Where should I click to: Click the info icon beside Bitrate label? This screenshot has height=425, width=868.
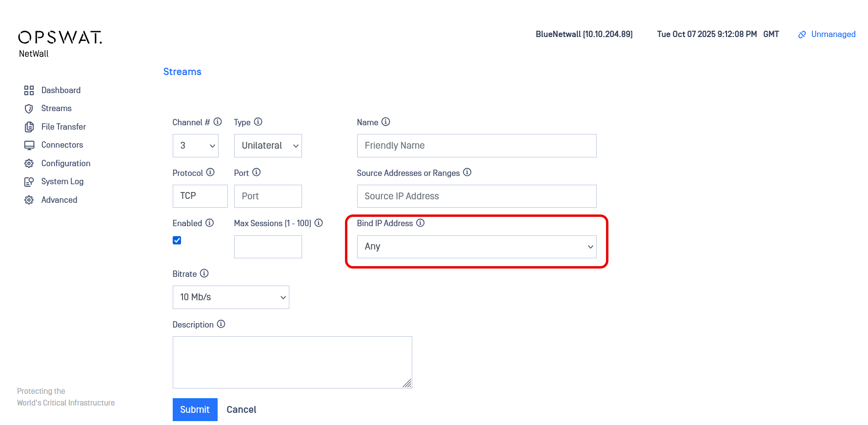point(204,273)
